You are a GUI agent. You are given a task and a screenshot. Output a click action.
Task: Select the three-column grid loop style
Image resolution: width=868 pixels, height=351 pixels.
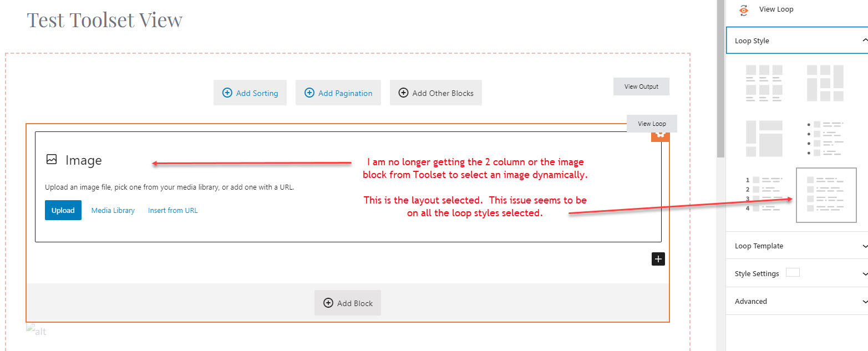(x=764, y=83)
